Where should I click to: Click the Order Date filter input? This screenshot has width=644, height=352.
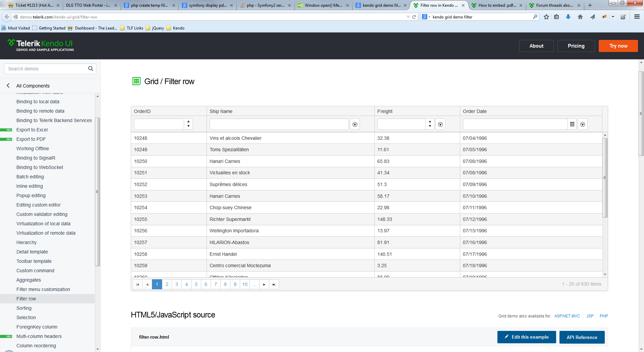pyautogui.click(x=515, y=124)
